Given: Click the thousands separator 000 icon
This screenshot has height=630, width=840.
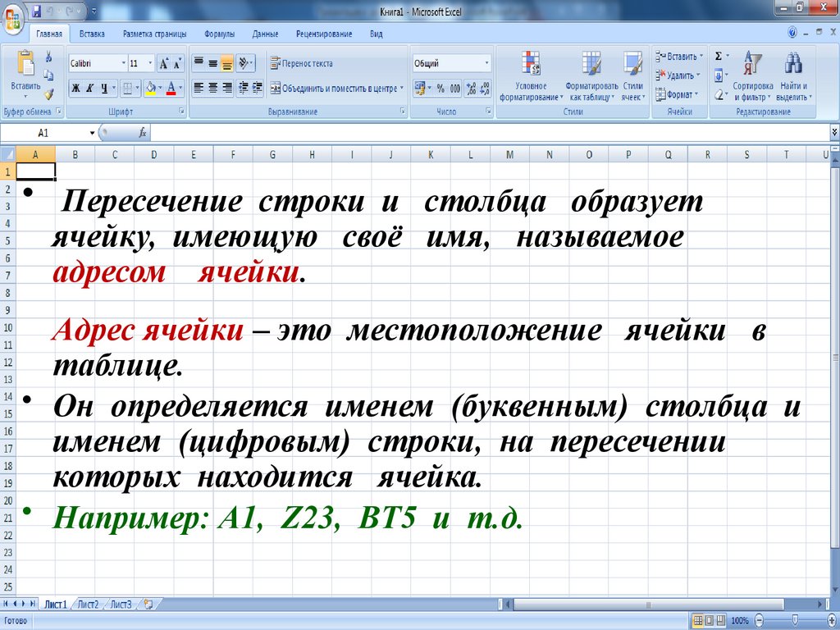Looking at the screenshot, I should [x=454, y=88].
